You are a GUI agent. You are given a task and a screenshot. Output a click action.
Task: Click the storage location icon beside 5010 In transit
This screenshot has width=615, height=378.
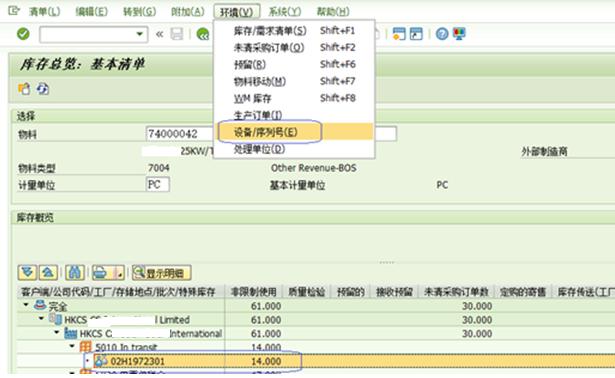[x=86, y=347]
